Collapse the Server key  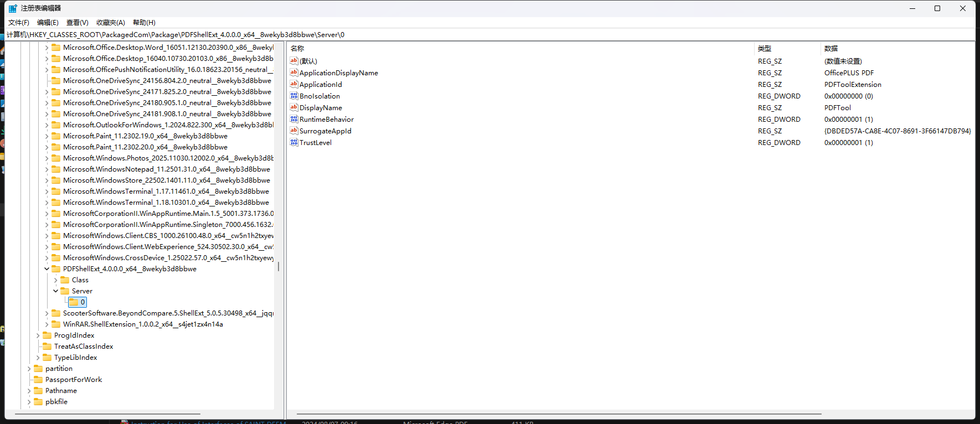point(55,291)
